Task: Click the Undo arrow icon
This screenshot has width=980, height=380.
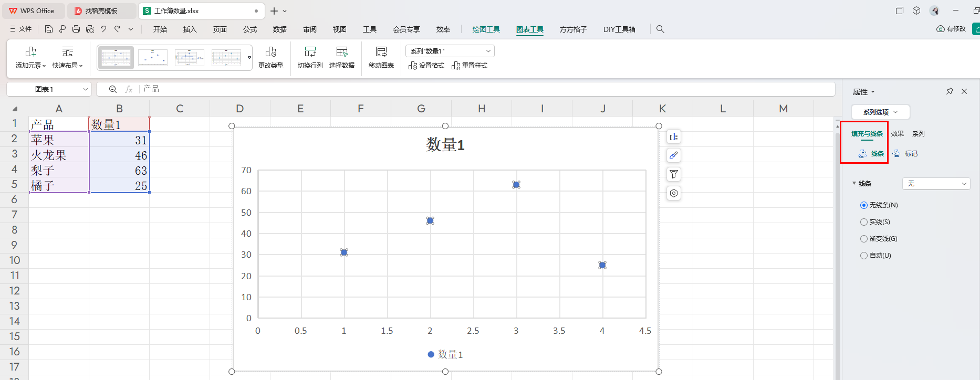Action: click(x=103, y=29)
